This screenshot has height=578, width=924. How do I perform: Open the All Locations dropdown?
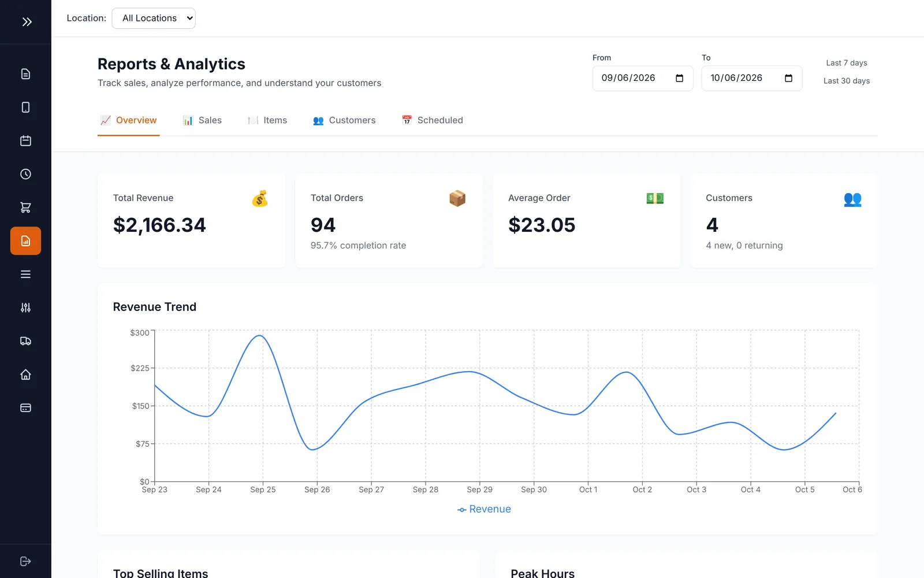[154, 18]
